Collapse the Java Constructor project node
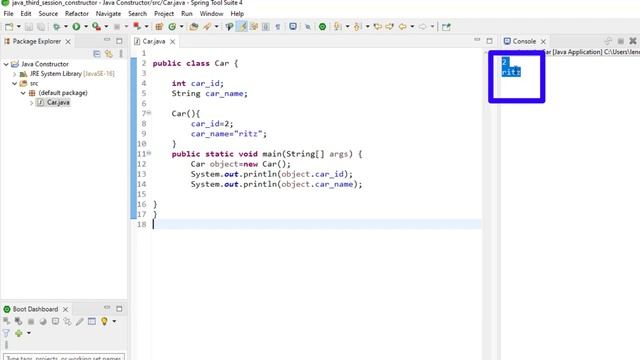 [6, 64]
